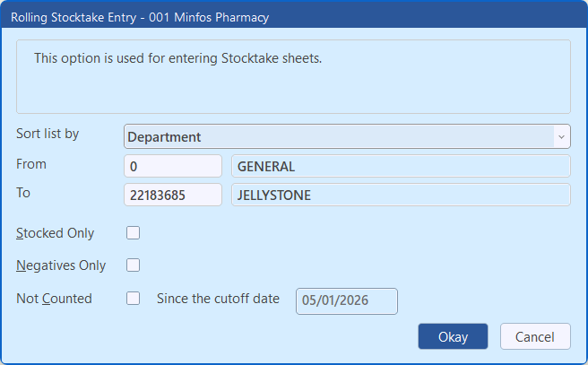Click the "Stocked Only" label text
The width and height of the screenshot is (588, 365).
pyautogui.click(x=55, y=233)
